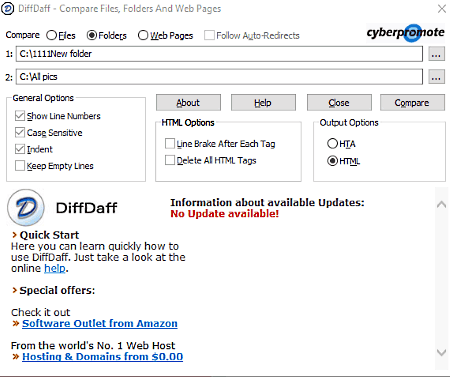
Task: Open Software Outlet from Amazon link
Action: pyautogui.click(x=100, y=323)
